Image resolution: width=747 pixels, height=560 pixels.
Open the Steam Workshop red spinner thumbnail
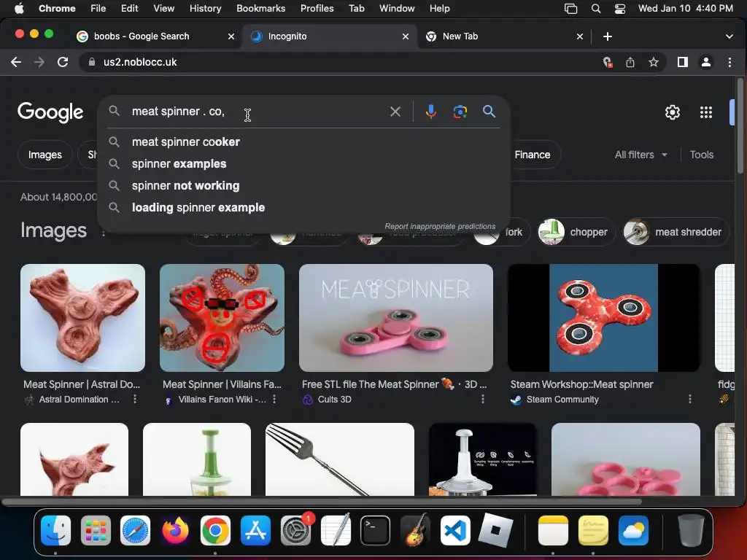603,318
